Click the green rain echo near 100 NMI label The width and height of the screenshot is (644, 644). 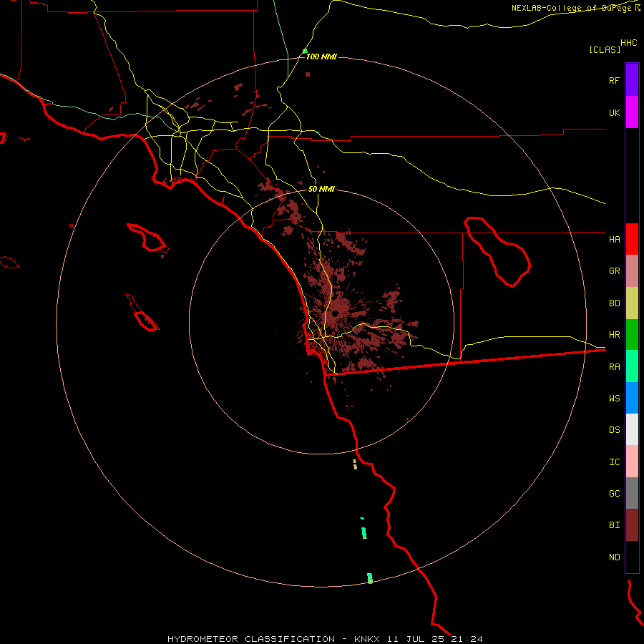[305, 52]
